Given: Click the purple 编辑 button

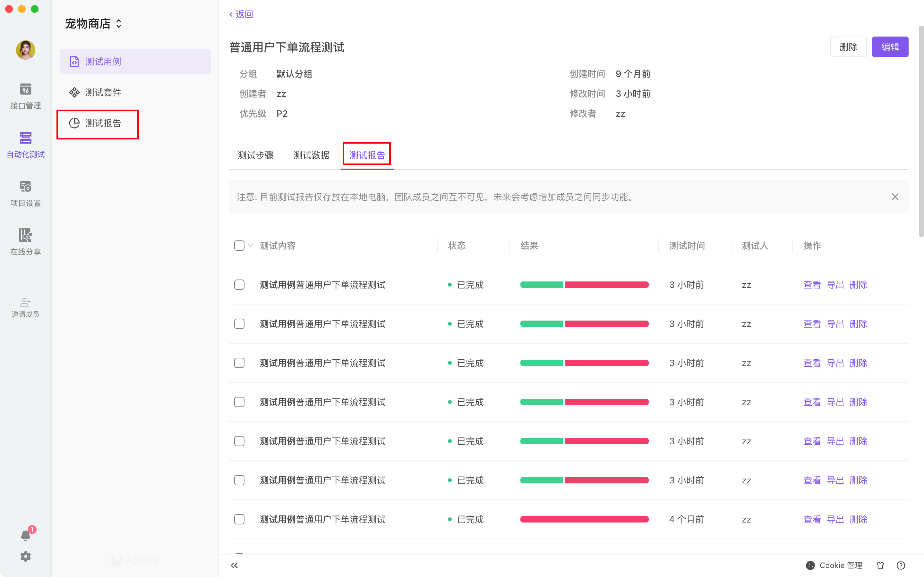Looking at the screenshot, I should pos(890,47).
